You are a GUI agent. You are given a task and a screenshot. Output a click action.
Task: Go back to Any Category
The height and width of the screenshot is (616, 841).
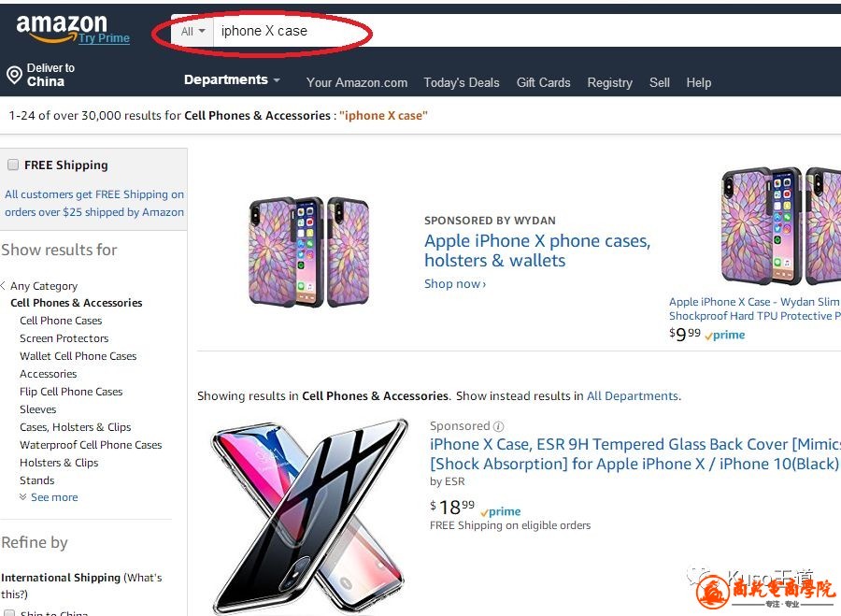point(43,286)
